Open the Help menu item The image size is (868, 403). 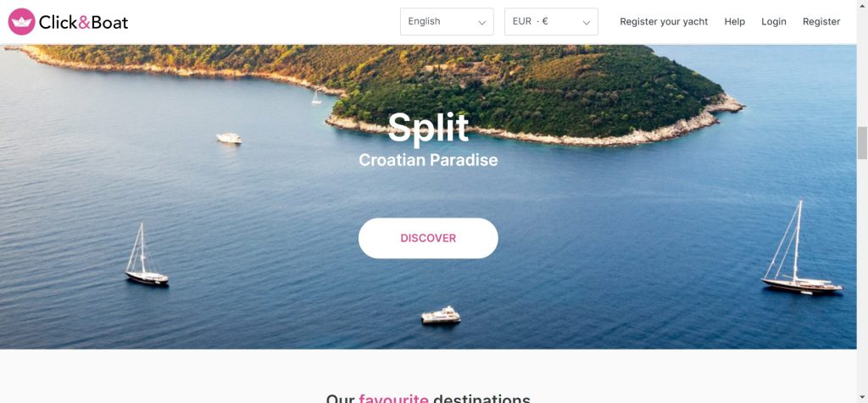pos(735,21)
